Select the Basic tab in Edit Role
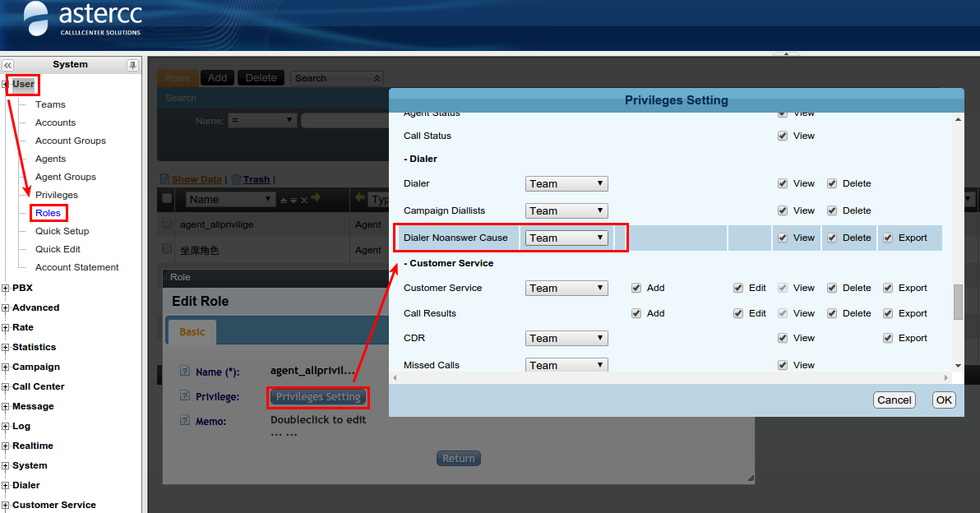The image size is (980, 513). click(192, 332)
